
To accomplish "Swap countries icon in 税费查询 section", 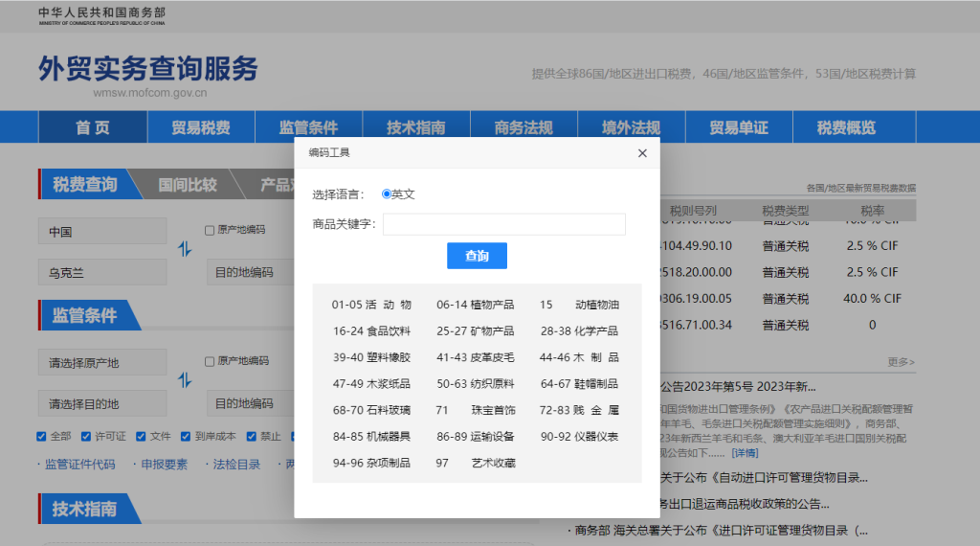I will point(185,249).
